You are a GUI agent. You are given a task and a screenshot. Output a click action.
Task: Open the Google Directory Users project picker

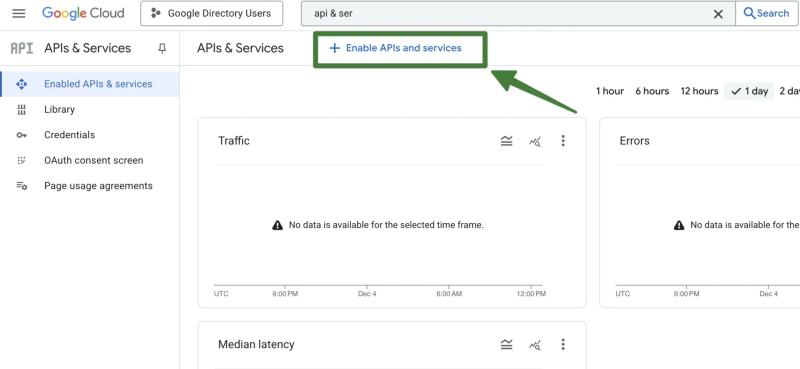[x=212, y=13]
